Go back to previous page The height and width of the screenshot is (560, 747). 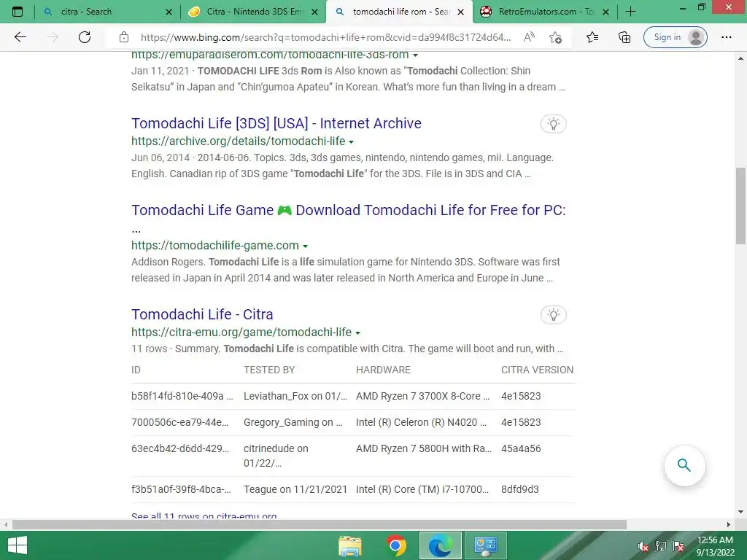coord(20,37)
